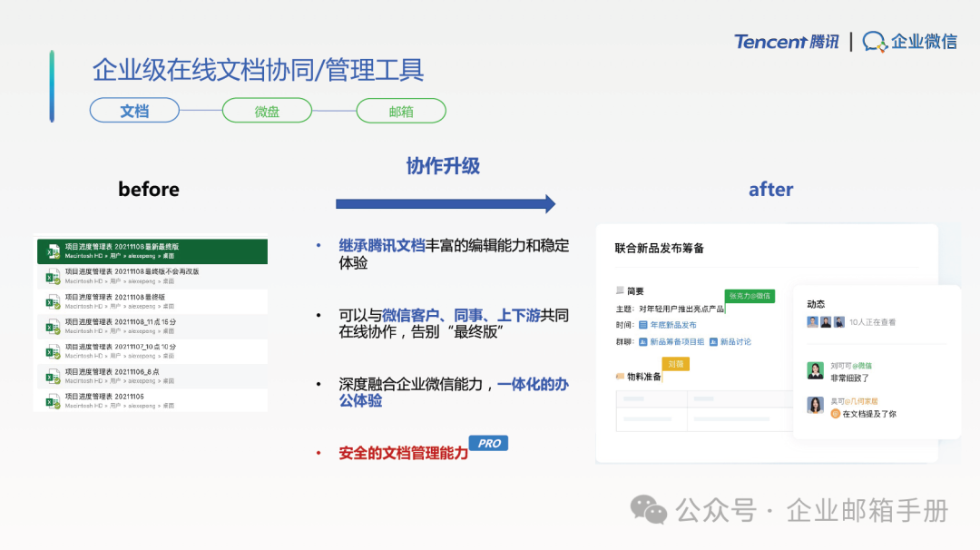Select file name 项目进度管理表 20211106_8点
Image resolution: width=980 pixels, height=550 pixels.
pyautogui.click(x=113, y=372)
